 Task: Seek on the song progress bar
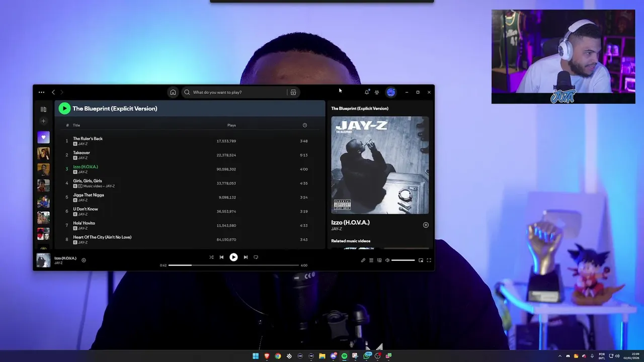(233, 265)
